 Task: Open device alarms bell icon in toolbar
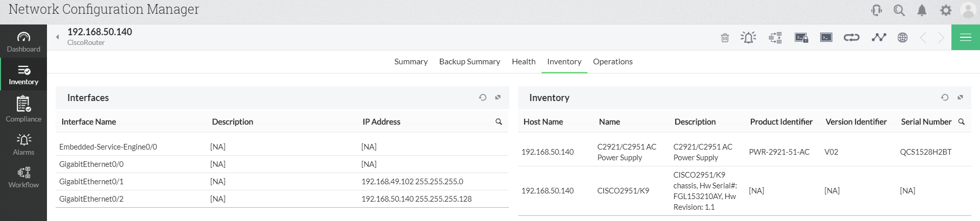click(748, 37)
